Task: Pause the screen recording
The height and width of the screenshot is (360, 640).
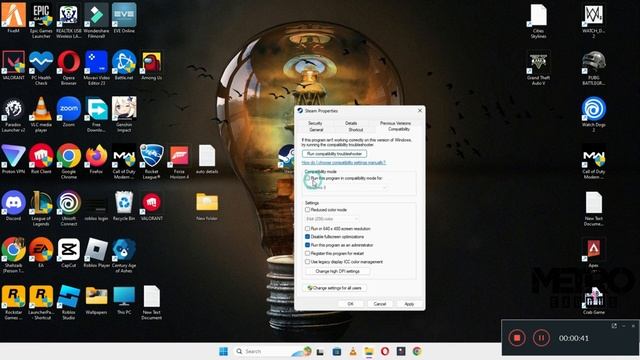Action: click(x=541, y=338)
